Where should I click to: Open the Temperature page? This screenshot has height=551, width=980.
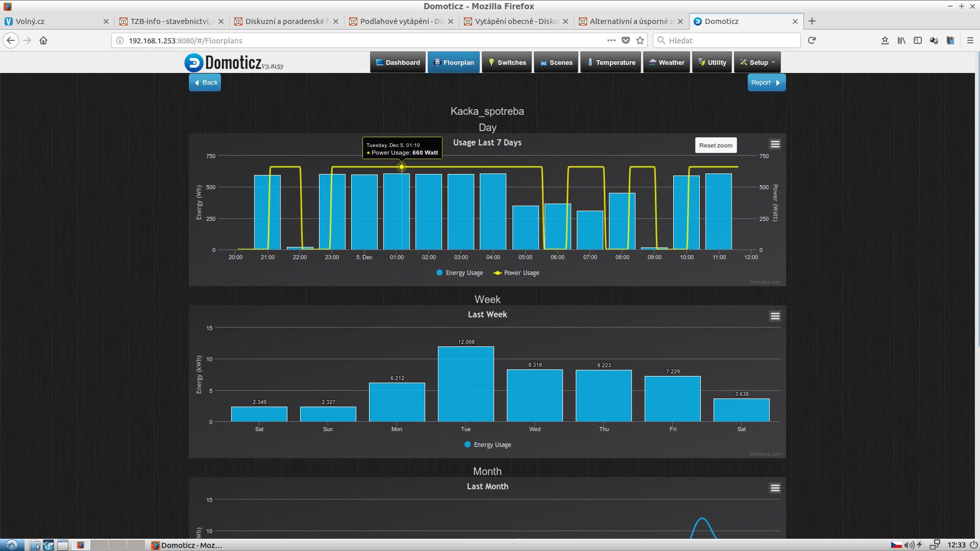pyautogui.click(x=611, y=62)
